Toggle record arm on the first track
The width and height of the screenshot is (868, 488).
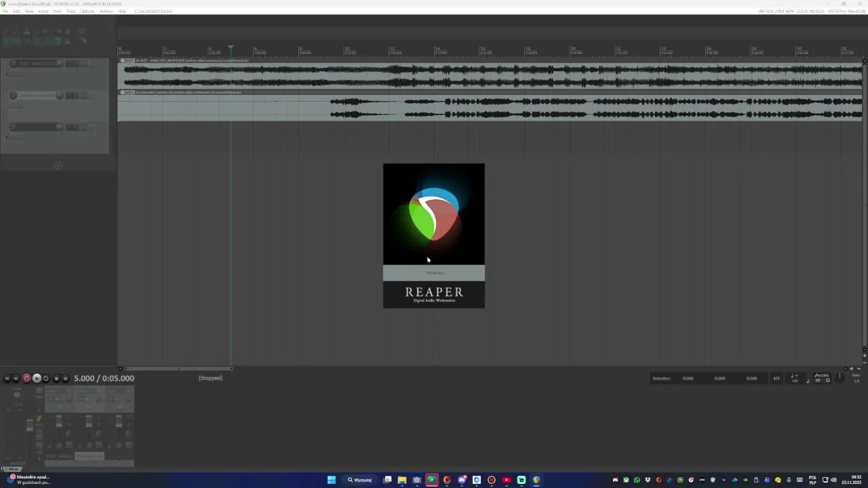(x=13, y=64)
